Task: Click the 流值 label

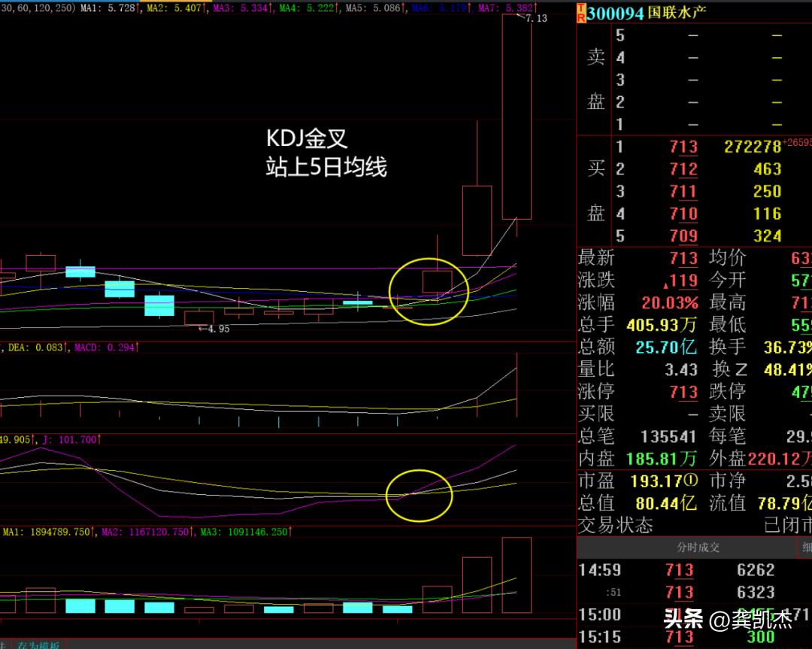Action: [x=728, y=503]
